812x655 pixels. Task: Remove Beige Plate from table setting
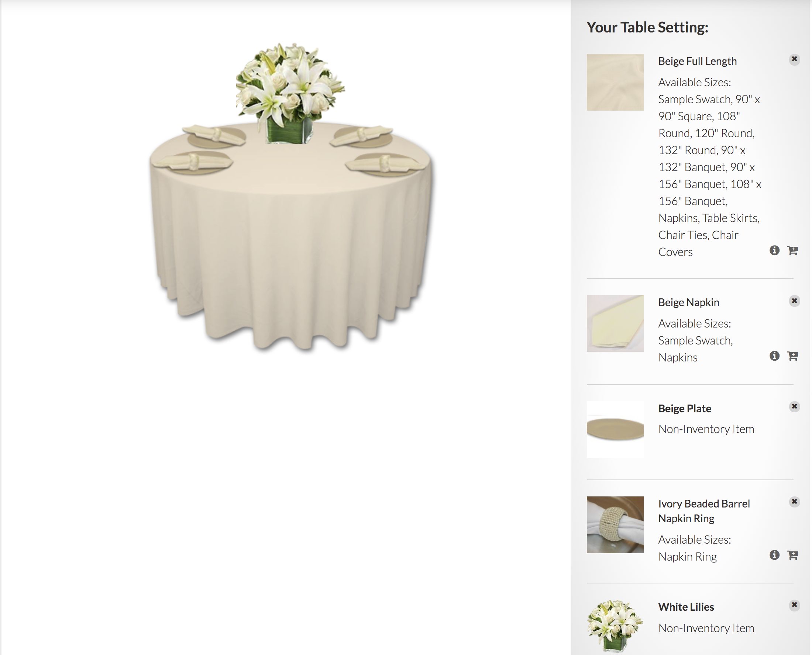[x=794, y=406]
